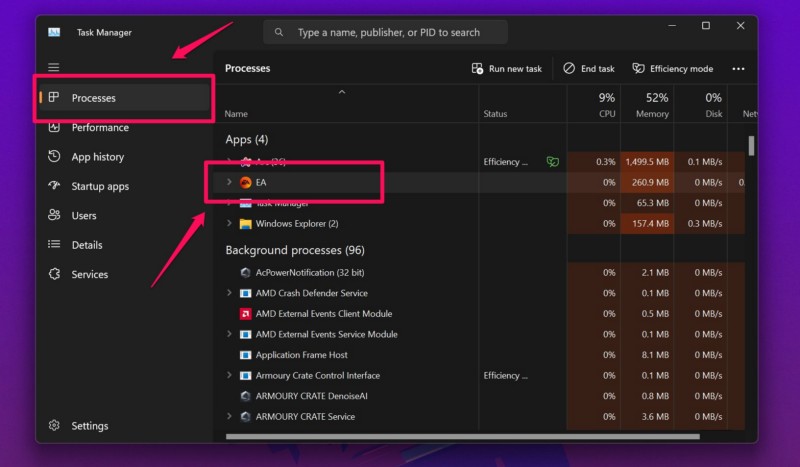Select the Startup apps icon

pyautogui.click(x=54, y=186)
